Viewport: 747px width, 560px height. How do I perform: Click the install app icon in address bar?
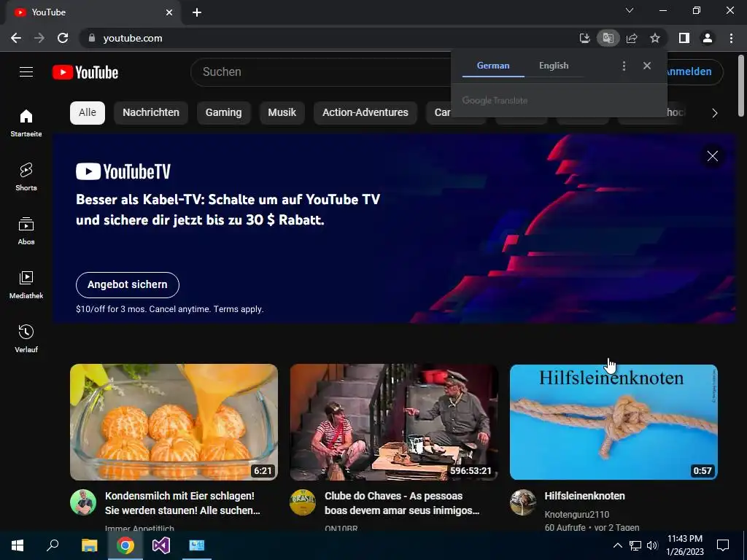click(x=584, y=38)
